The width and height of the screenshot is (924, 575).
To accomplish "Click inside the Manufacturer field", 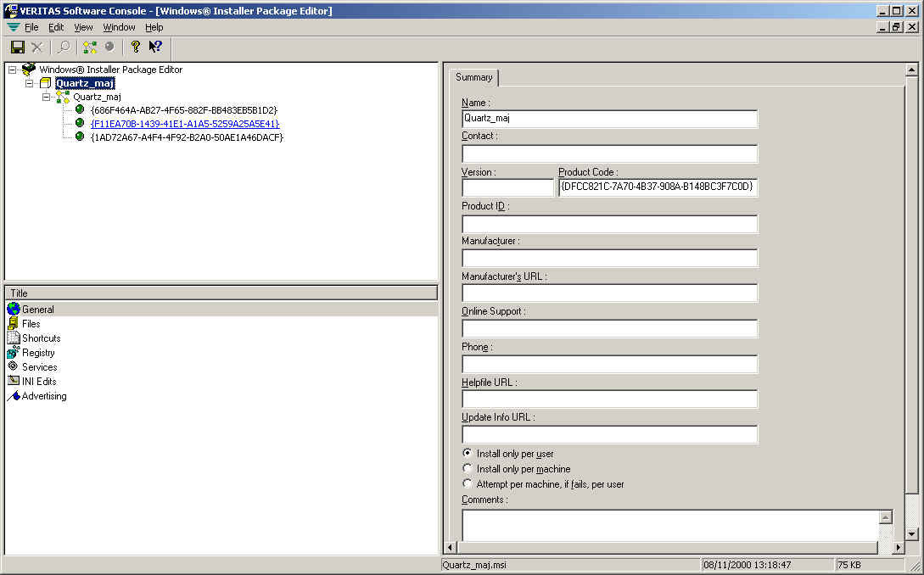I will click(609, 258).
